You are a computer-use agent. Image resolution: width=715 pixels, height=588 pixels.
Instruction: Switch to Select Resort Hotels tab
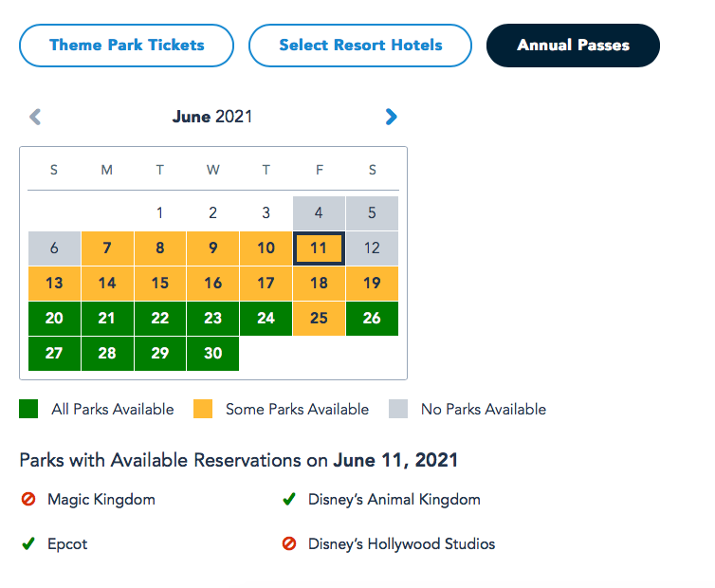tap(360, 46)
